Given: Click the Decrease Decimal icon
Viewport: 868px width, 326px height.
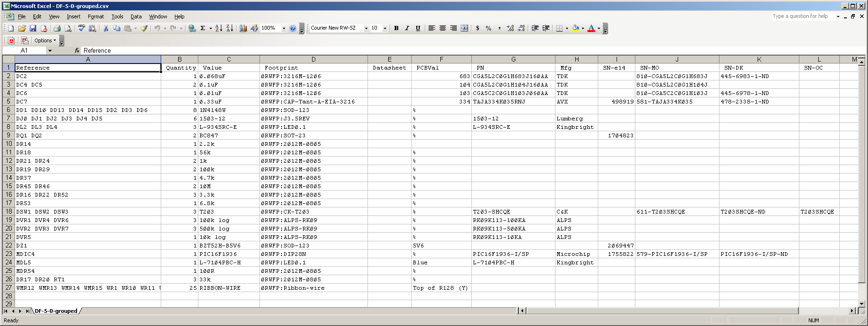Looking at the screenshot, I should pyautogui.click(x=522, y=28).
